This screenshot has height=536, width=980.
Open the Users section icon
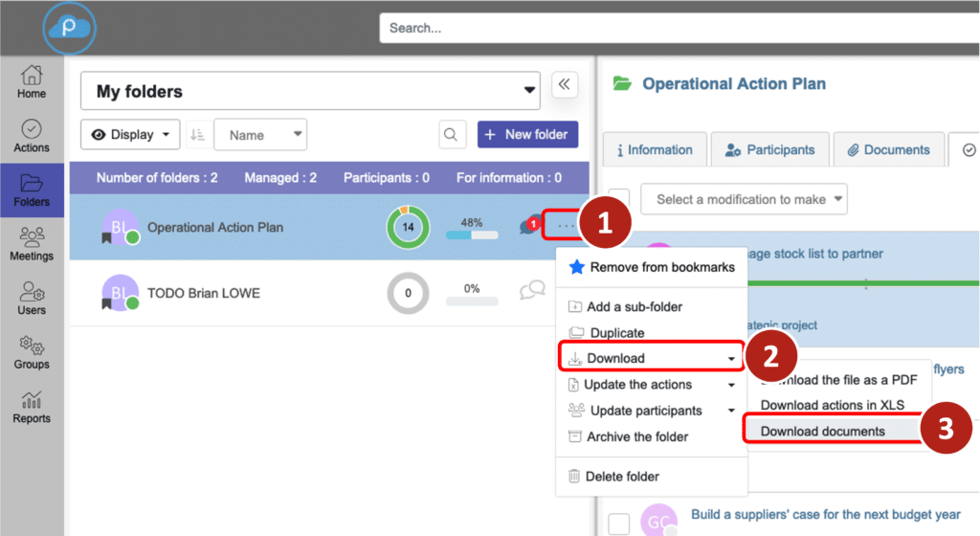(32, 299)
